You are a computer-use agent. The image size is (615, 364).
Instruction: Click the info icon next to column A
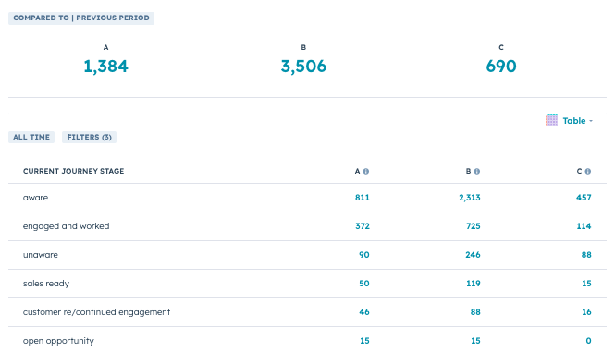[x=366, y=171]
